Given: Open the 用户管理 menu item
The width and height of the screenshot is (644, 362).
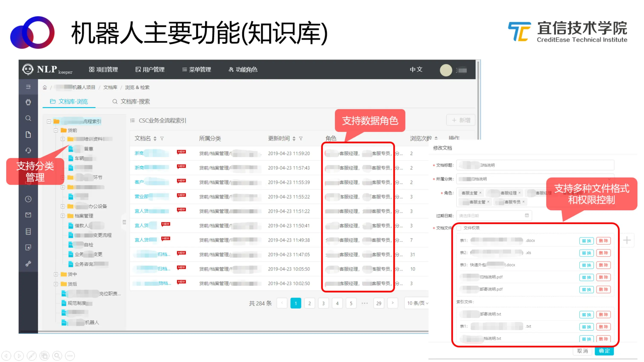Looking at the screenshot, I should (150, 69).
